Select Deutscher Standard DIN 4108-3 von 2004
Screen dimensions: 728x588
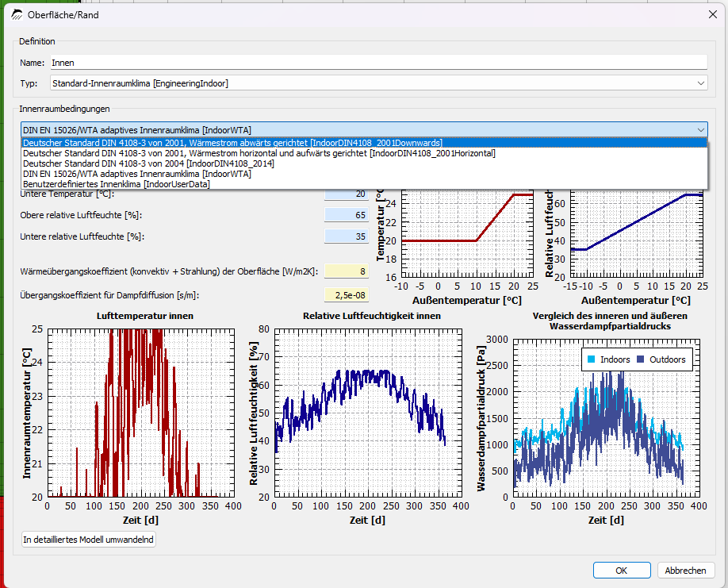(364, 163)
